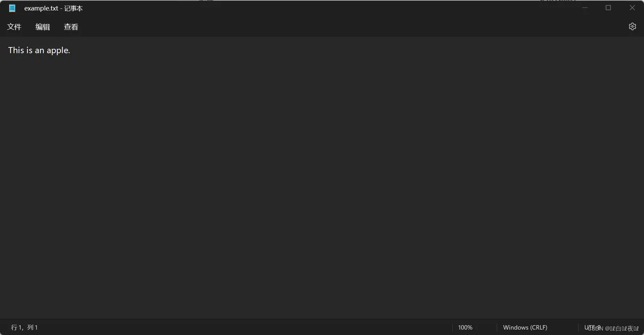Place cursor in the word "This"
Screen dimensions: 644x335
click(x=16, y=50)
